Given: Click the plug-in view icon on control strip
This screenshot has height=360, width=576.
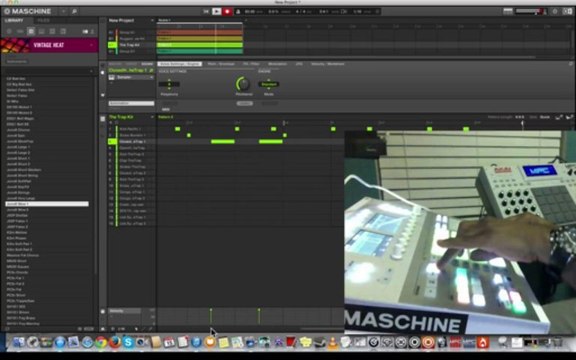Looking at the screenshot, I should click(x=103, y=73).
